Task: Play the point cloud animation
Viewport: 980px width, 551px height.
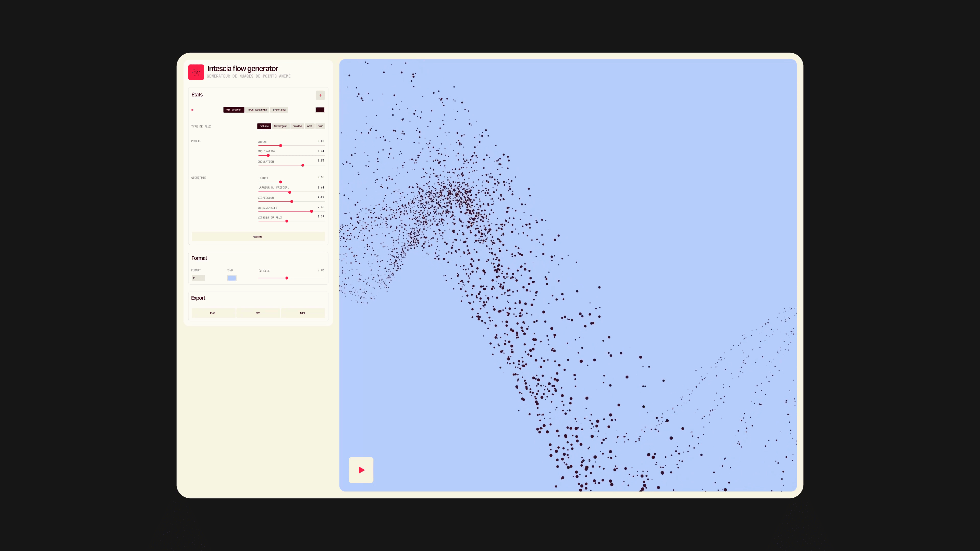Action: coord(361,470)
